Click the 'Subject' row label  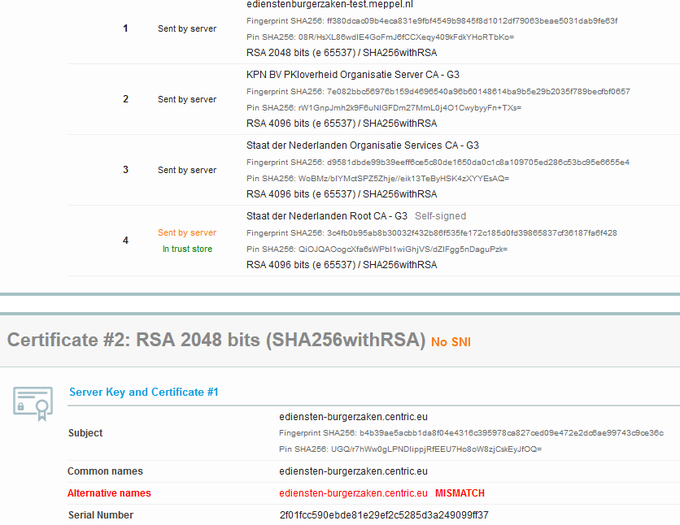pos(85,433)
